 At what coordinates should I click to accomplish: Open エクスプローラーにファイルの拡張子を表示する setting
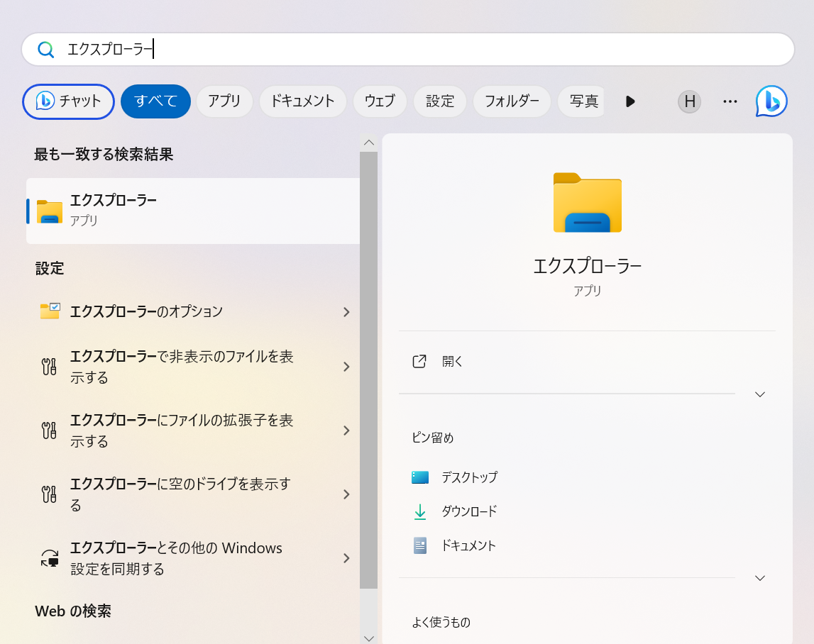[x=192, y=431]
